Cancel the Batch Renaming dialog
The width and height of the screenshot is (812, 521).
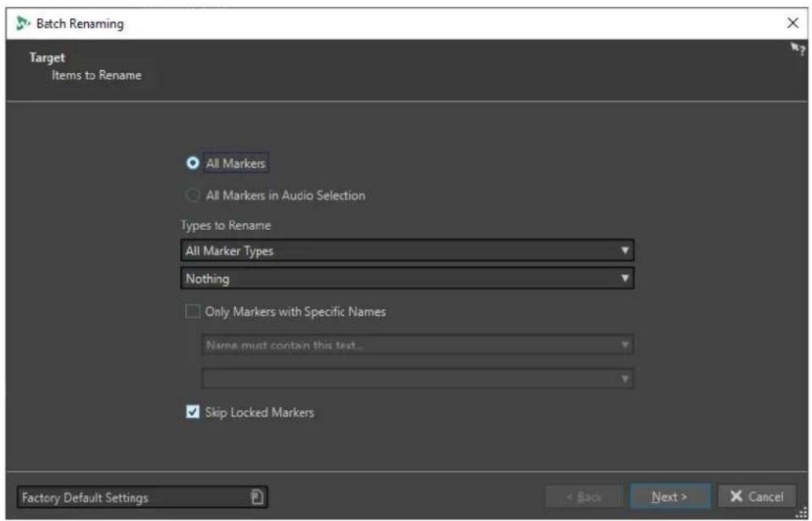coord(757,497)
